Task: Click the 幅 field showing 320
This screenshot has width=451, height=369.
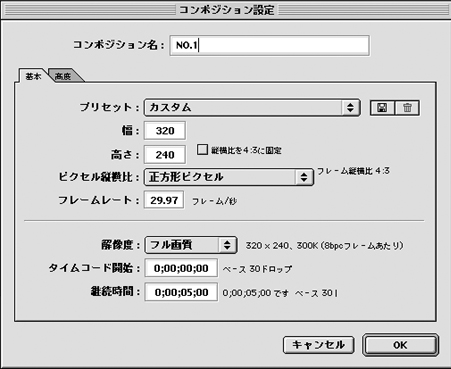Action: pyautogui.click(x=165, y=130)
